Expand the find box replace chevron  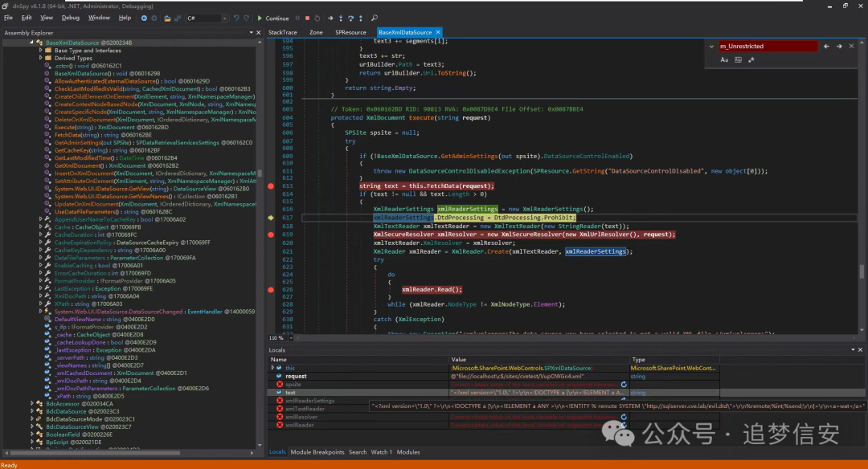pyautogui.click(x=711, y=47)
